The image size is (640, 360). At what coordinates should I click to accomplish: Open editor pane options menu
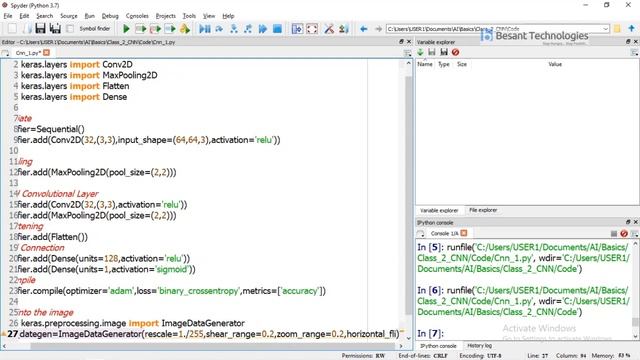(x=407, y=53)
